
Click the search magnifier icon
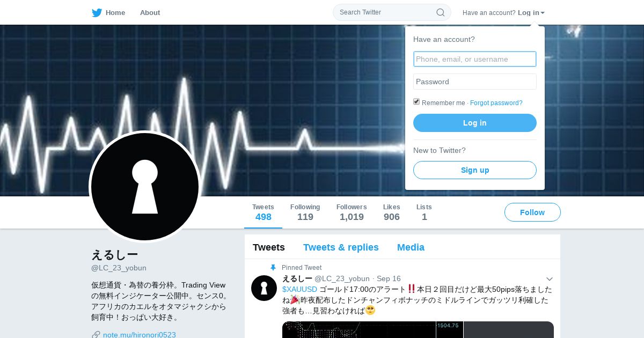click(x=440, y=12)
